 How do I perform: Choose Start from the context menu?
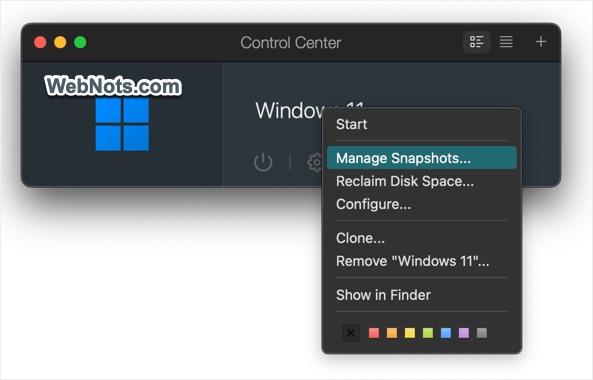422,124
